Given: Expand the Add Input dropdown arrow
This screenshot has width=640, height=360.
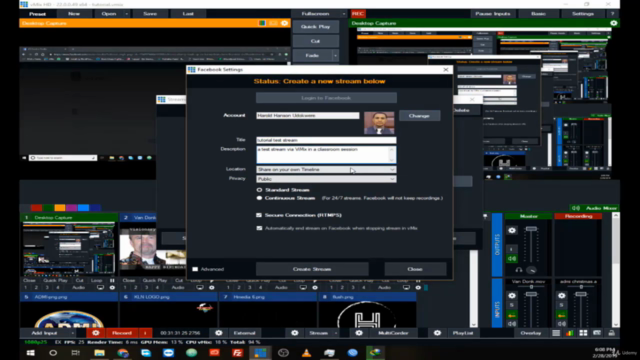Looking at the screenshot, I should tap(72, 333).
